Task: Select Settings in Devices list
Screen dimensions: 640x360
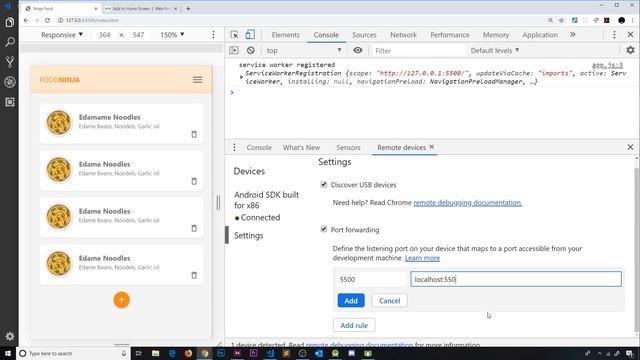Action: (249, 236)
